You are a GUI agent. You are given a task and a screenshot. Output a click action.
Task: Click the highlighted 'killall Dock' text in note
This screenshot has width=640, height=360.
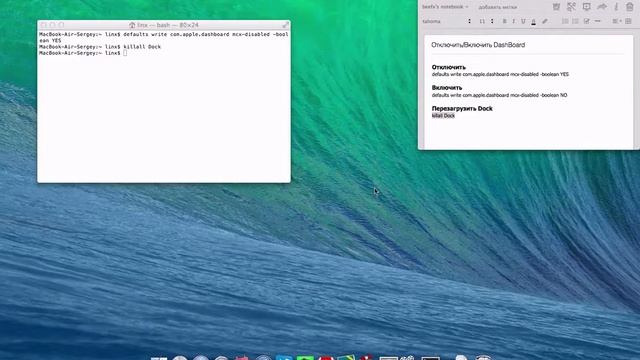pos(443,116)
